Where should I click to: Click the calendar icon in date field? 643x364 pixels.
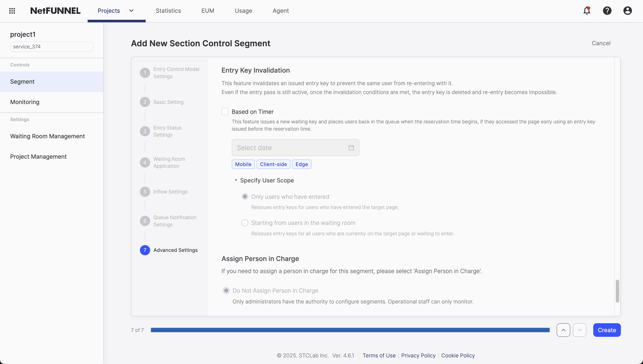click(351, 148)
